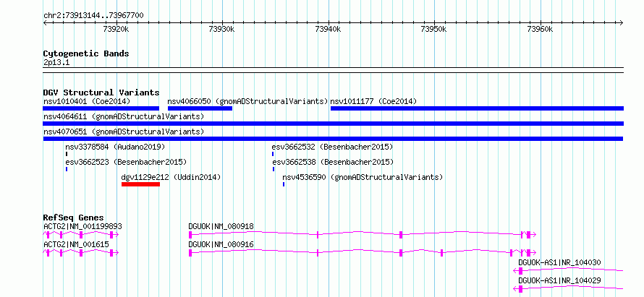The height and width of the screenshot is (297, 644).
Task: Open the nsv1011177 (Coe2014) variant bar
Action: [x=477, y=108]
